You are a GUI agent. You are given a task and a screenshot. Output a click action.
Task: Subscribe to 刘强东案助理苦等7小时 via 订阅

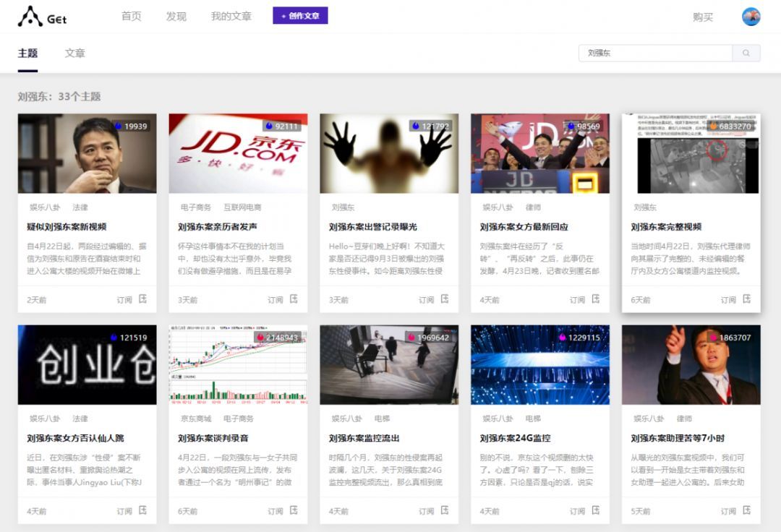728,511
